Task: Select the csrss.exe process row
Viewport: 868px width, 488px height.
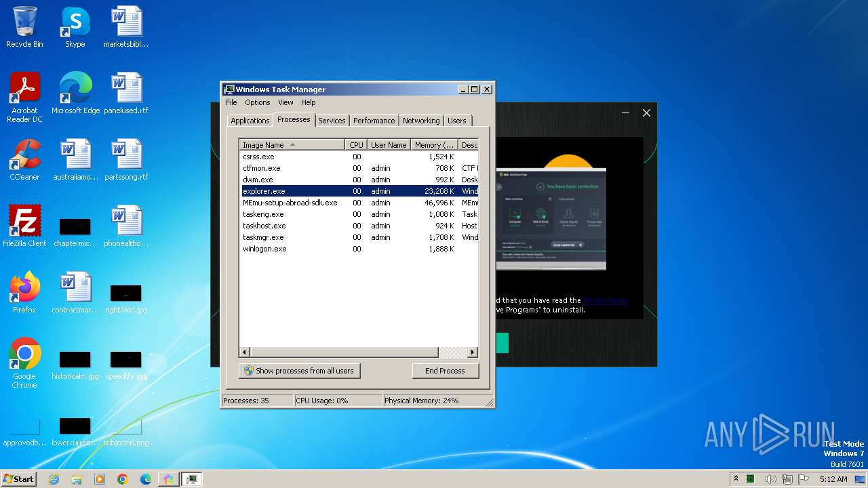Action: tap(359, 157)
